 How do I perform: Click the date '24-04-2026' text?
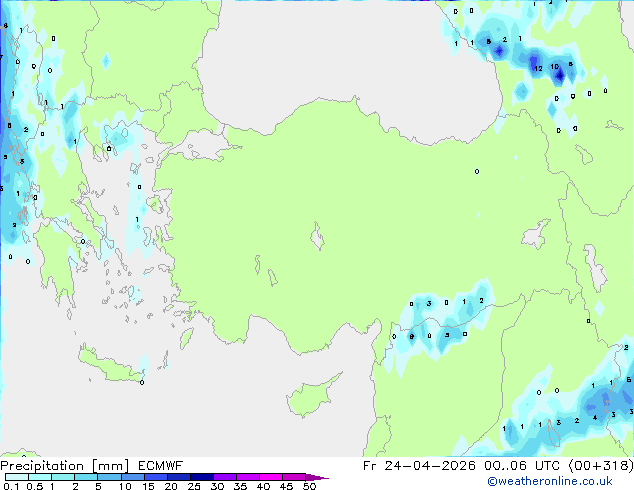(430, 466)
